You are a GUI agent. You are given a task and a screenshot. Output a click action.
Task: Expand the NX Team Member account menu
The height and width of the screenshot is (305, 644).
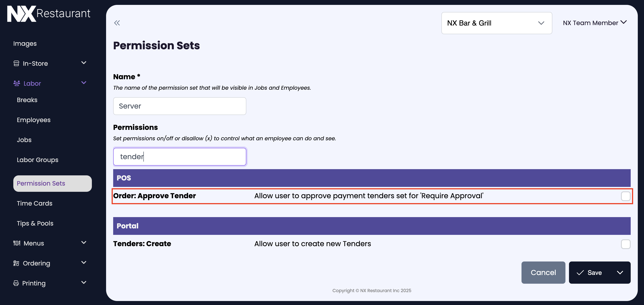coord(595,22)
